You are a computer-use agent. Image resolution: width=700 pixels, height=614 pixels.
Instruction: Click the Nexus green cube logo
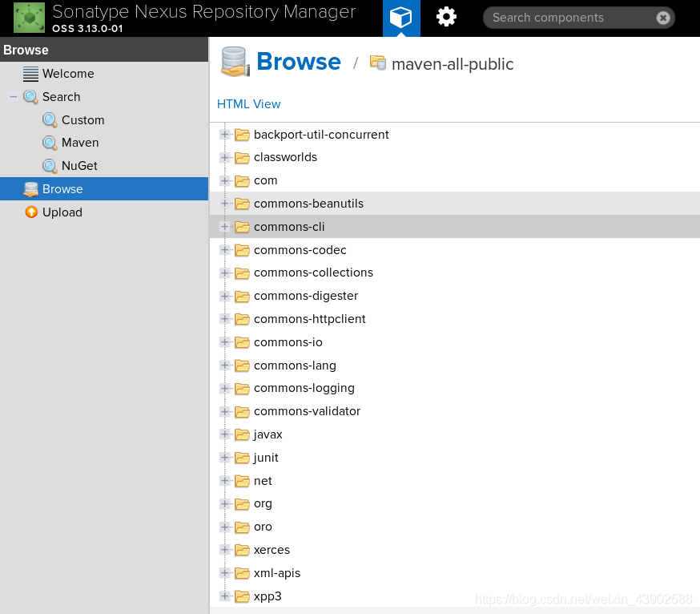click(29, 18)
